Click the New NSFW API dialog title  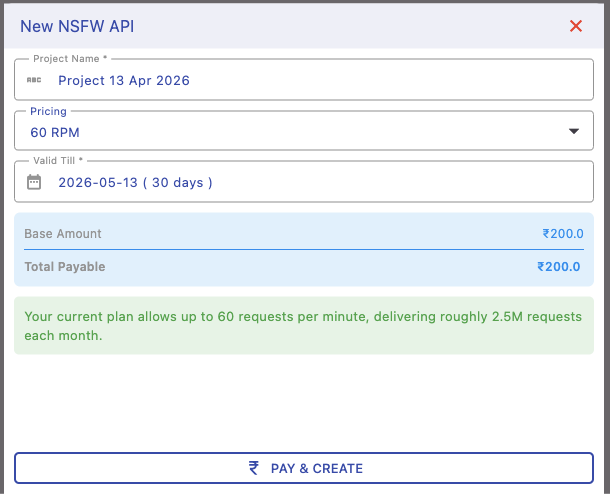[77, 26]
